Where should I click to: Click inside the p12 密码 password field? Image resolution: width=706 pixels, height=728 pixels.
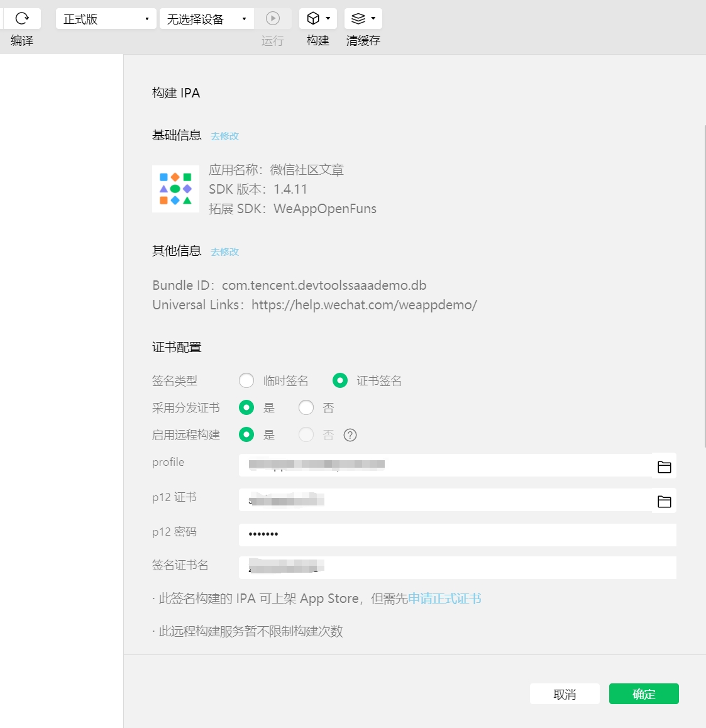(x=440, y=534)
